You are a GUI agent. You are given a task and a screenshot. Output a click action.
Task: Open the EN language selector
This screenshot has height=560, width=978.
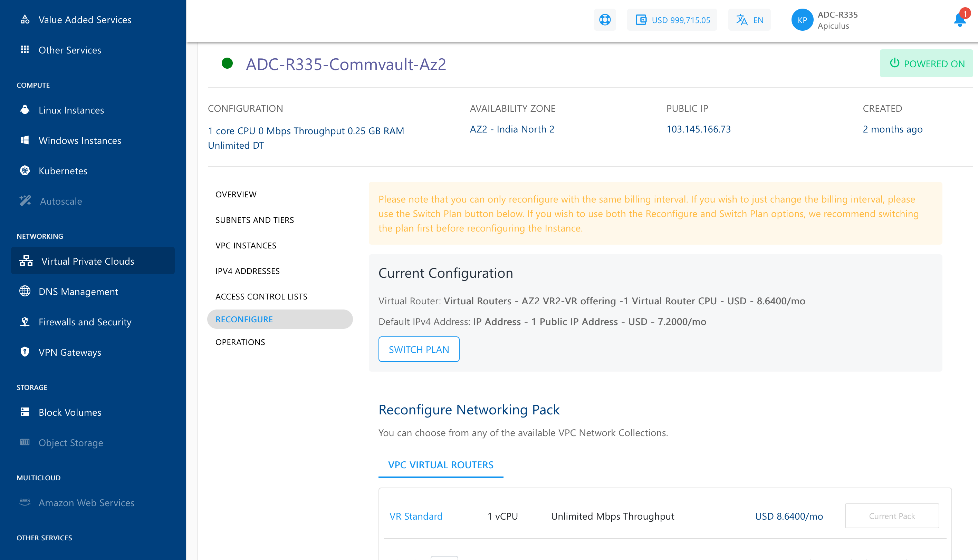749,20
